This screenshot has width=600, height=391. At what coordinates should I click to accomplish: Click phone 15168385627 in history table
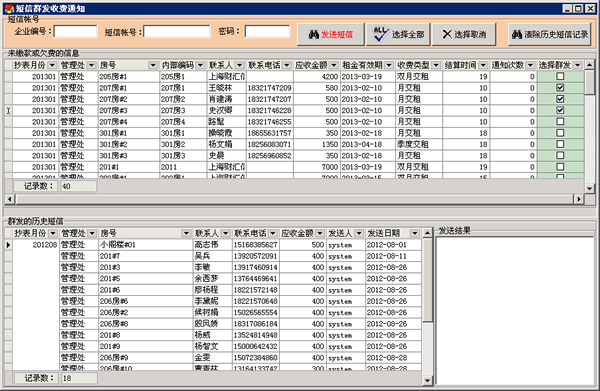(x=255, y=245)
